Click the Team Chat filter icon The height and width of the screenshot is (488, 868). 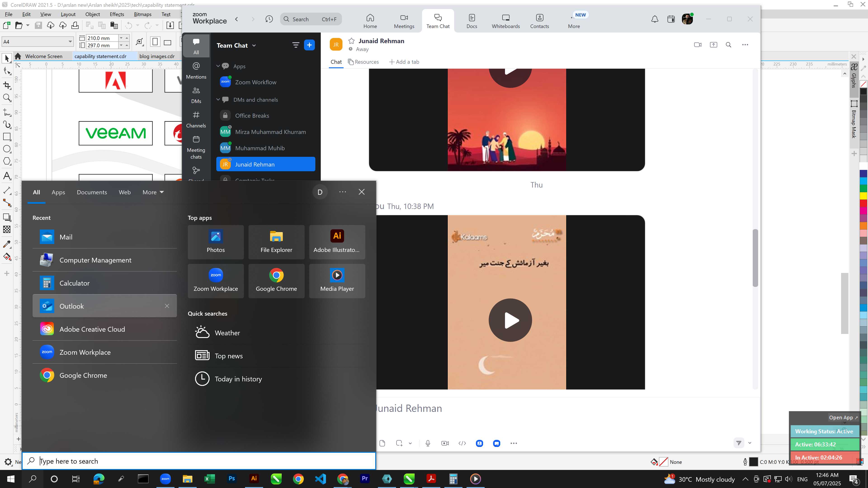(x=295, y=45)
